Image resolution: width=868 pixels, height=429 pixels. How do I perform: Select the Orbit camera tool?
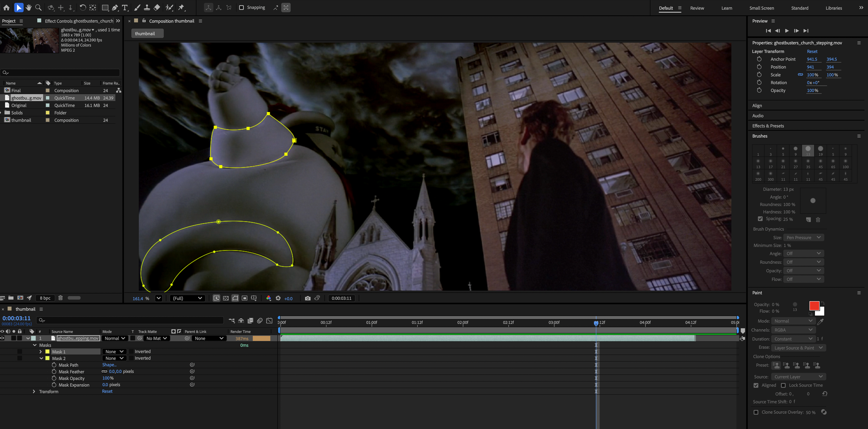coord(51,8)
